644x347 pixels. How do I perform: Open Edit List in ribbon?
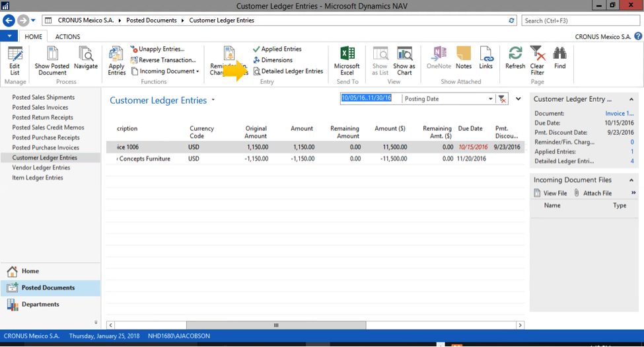(x=15, y=61)
